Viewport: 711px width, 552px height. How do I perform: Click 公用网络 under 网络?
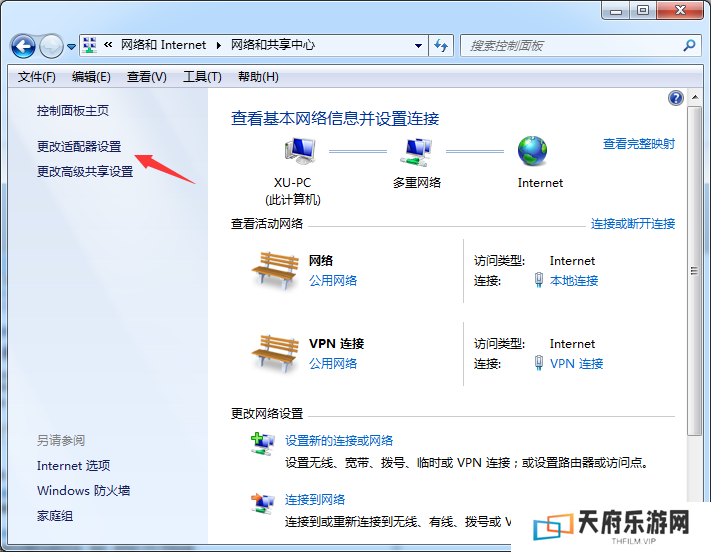click(x=333, y=280)
